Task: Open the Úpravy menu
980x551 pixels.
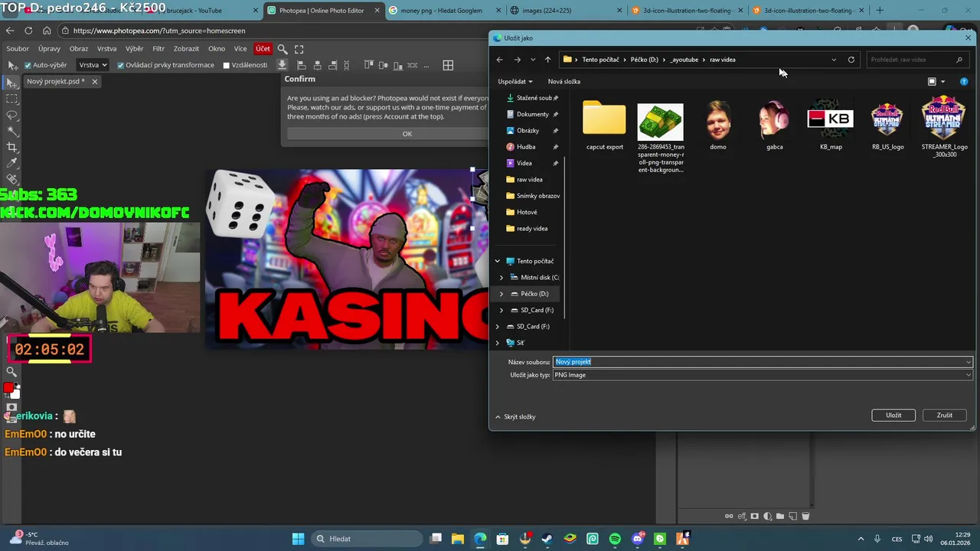Action: [x=49, y=48]
